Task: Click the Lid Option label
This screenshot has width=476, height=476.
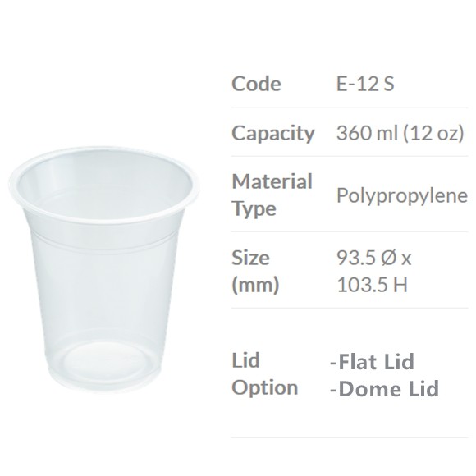Action: tap(265, 374)
